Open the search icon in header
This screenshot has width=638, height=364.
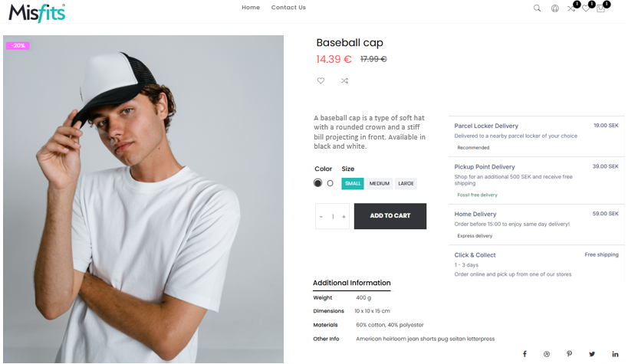pos(537,8)
